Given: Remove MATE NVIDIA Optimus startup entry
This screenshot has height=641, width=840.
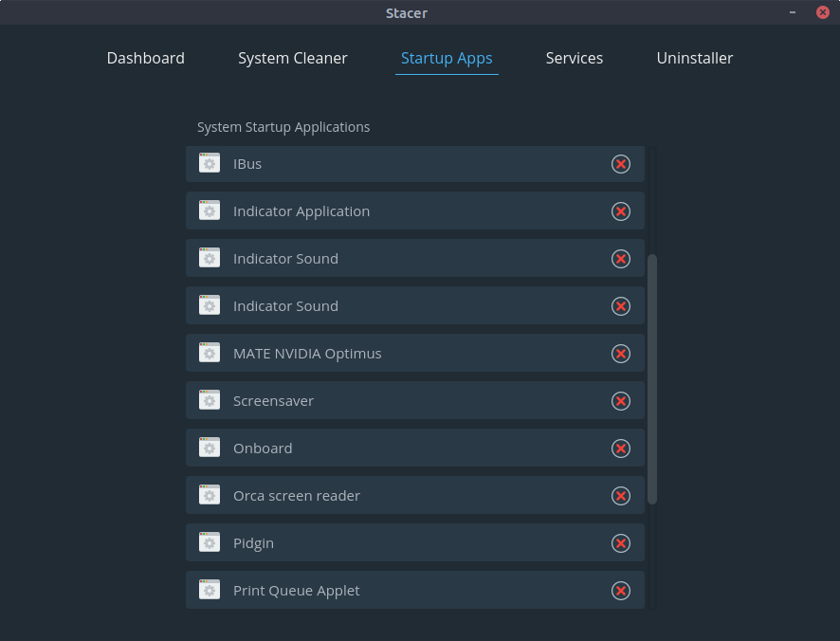Looking at the screenshot, I should point(620,354).
